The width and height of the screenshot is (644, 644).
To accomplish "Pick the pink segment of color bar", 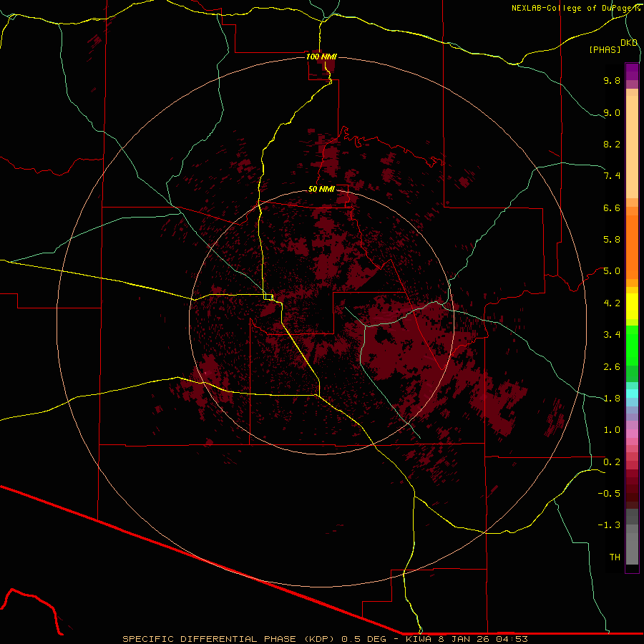I will pyautogui.click(x=632, y=434).
